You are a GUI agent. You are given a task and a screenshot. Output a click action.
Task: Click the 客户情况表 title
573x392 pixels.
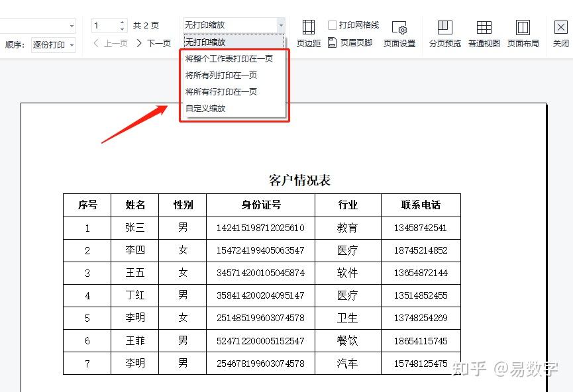pos(299,180)
